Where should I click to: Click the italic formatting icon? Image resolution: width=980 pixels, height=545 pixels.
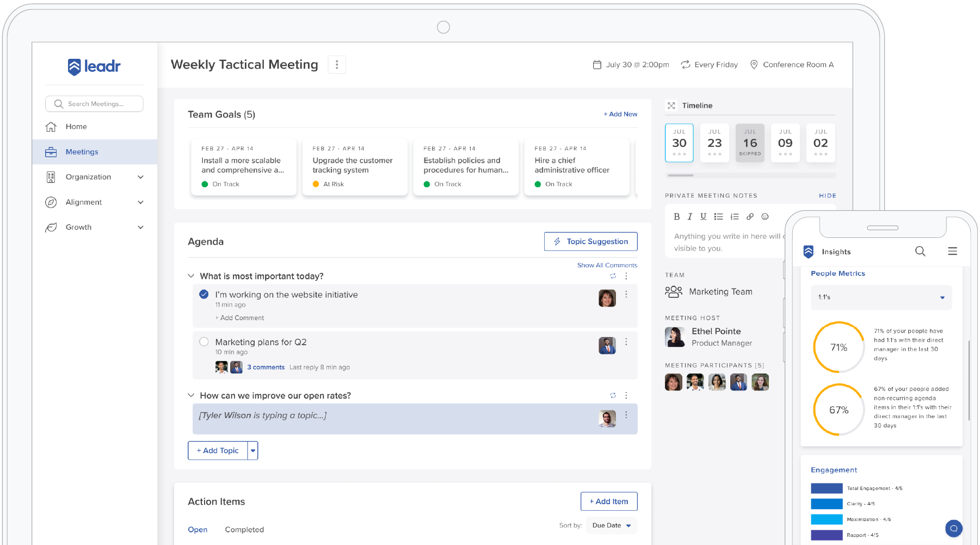(x=690, y=217)
